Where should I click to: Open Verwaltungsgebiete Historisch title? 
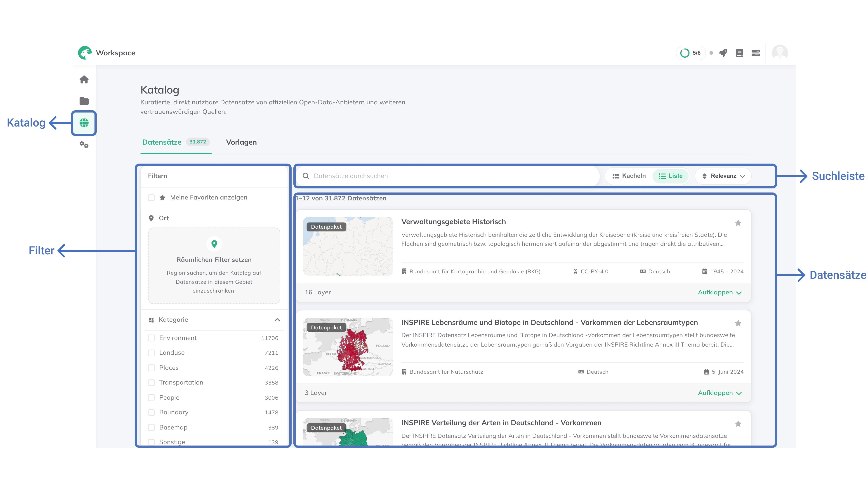(x=453, y=222)
